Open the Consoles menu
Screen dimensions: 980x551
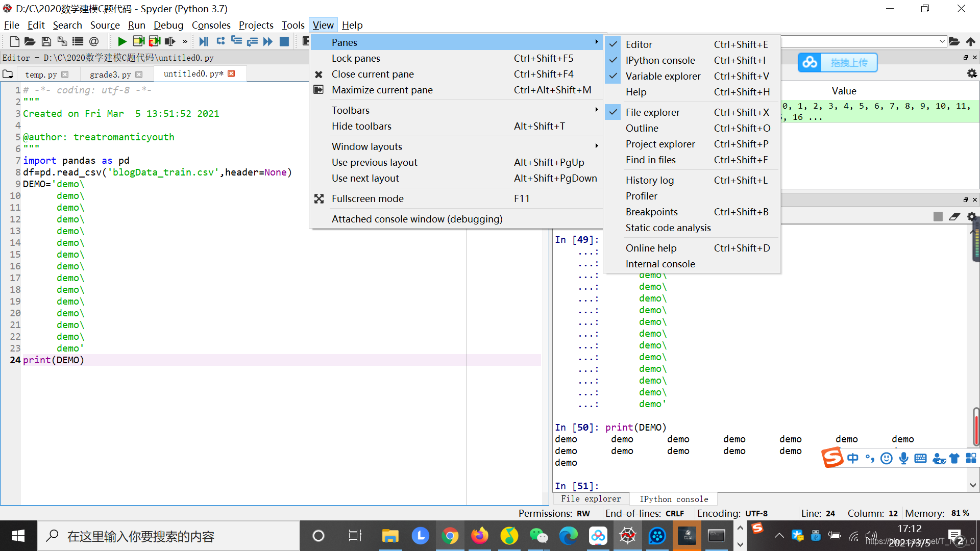(211, 25)
